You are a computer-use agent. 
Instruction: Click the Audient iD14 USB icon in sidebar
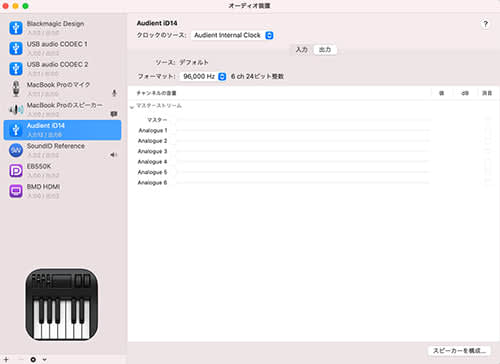coord(16,130)
